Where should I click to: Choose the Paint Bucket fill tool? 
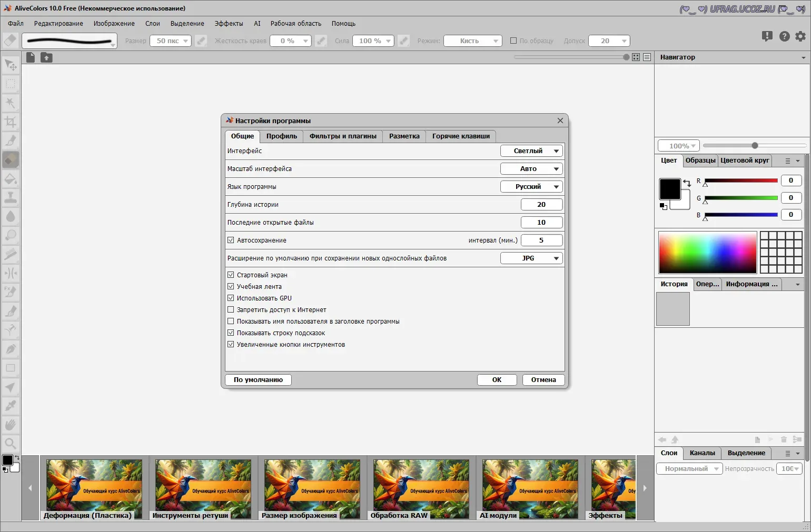pyautogui.click(x=11, y=179)
